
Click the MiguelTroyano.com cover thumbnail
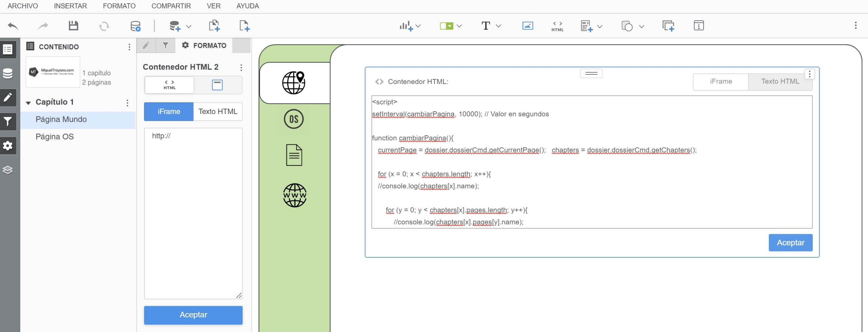53,72
